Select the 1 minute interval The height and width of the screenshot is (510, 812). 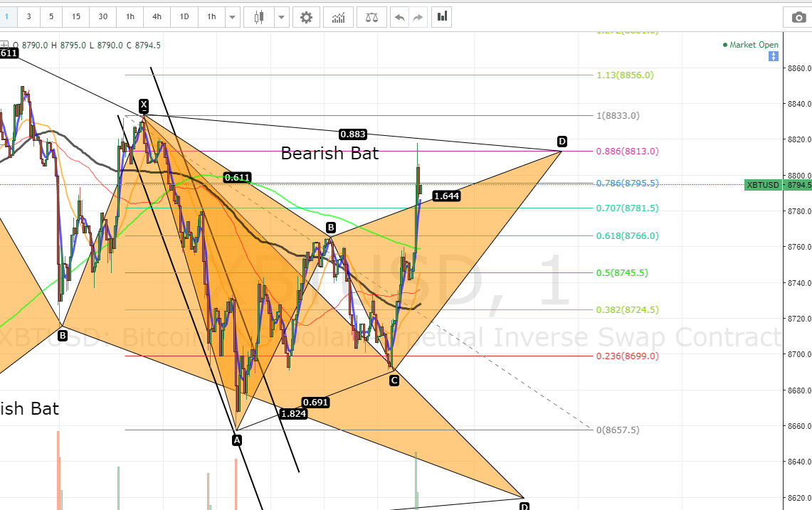tap(7, 16)
